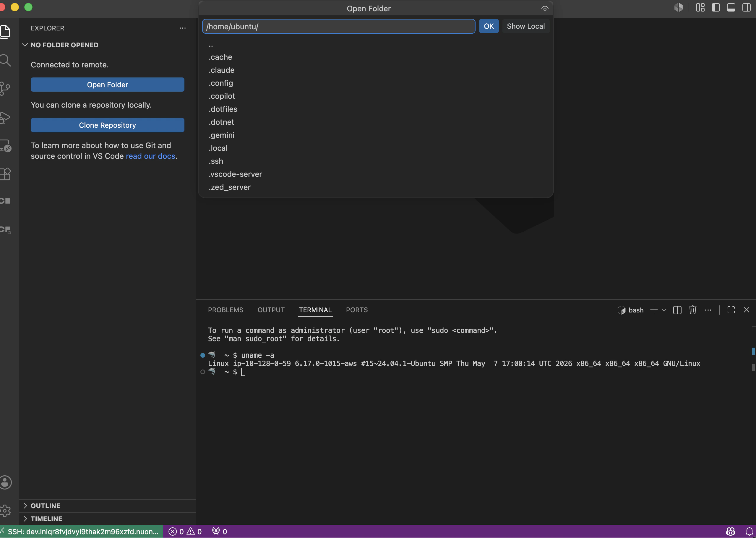Open terminal panel more actions ellipsis
756x538 pixels.
coord(708,310)
